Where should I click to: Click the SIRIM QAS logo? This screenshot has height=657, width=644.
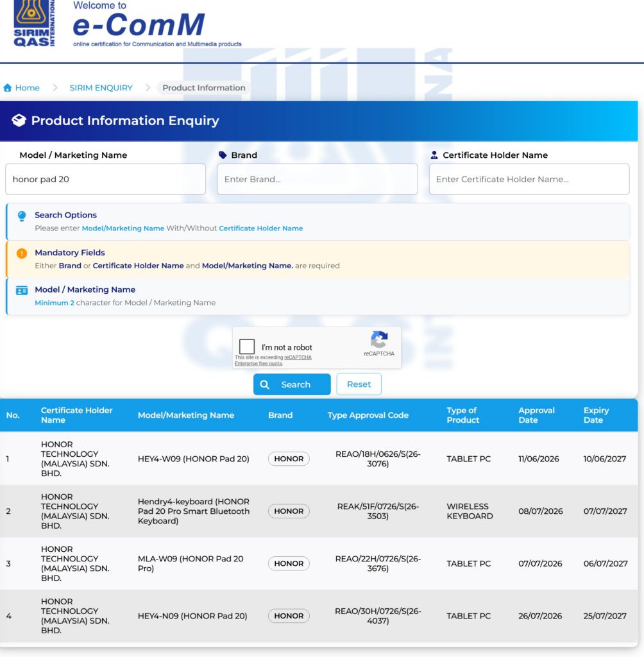coord(35,23)
